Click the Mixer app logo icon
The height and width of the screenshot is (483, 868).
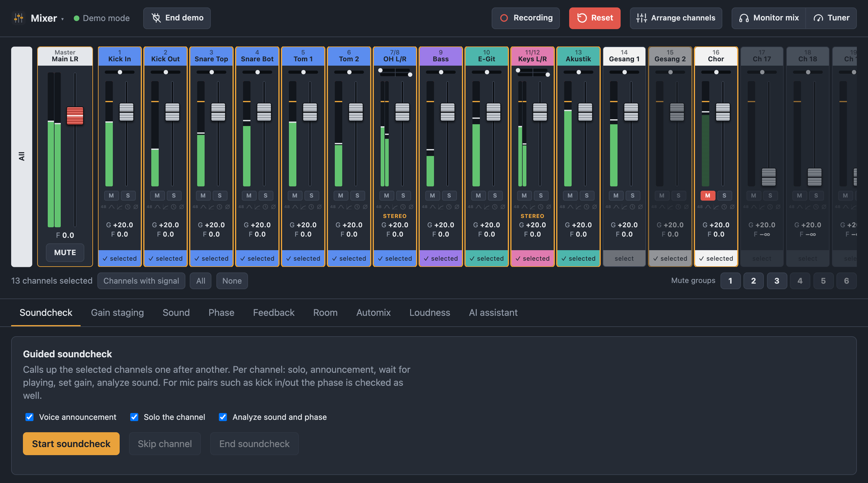18,18
